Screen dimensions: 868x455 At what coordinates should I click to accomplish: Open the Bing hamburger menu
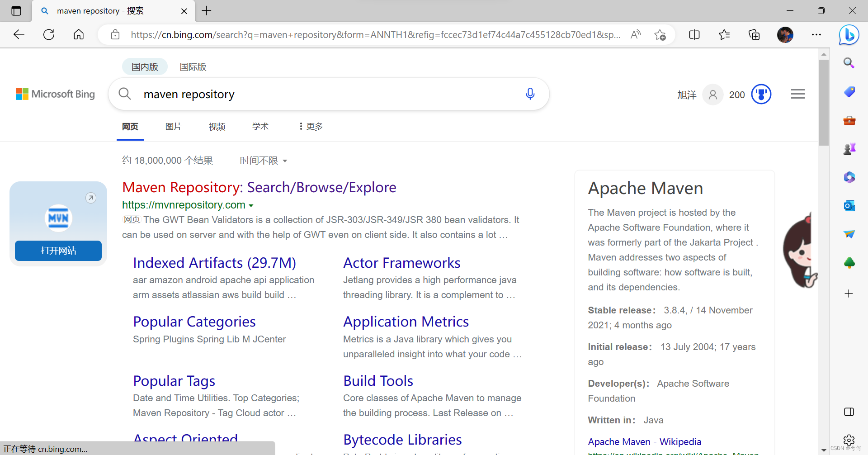pos(798,94)
